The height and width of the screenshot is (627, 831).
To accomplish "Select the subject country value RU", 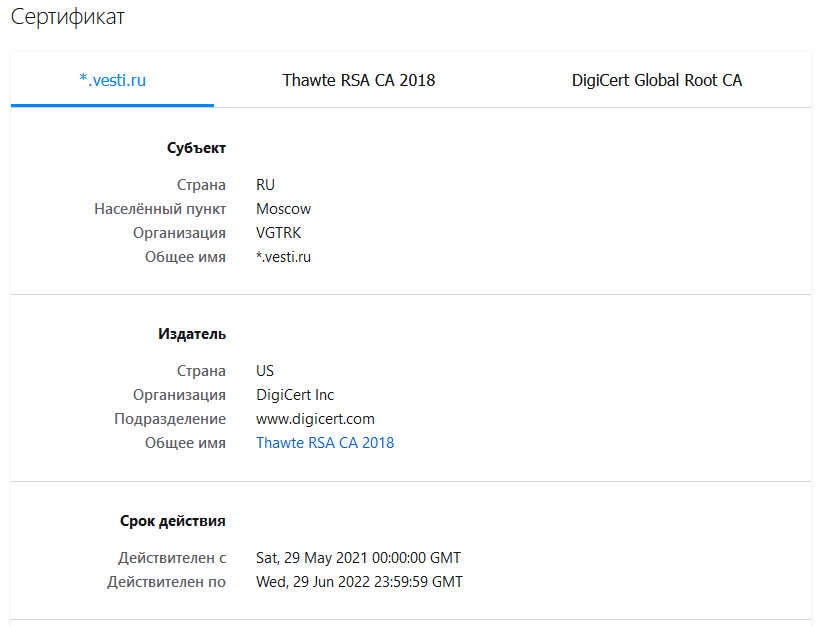I will tap(265, 184).
